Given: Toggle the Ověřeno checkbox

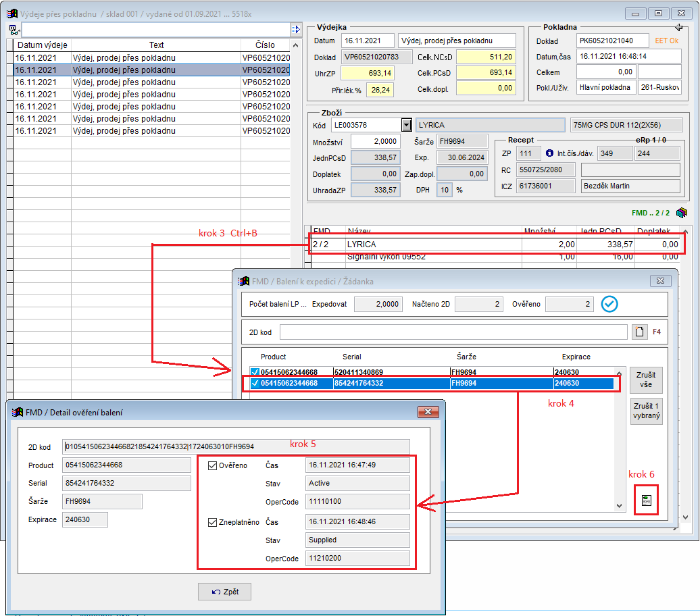Looking at the screenshot, I should [x=212, y=465].
